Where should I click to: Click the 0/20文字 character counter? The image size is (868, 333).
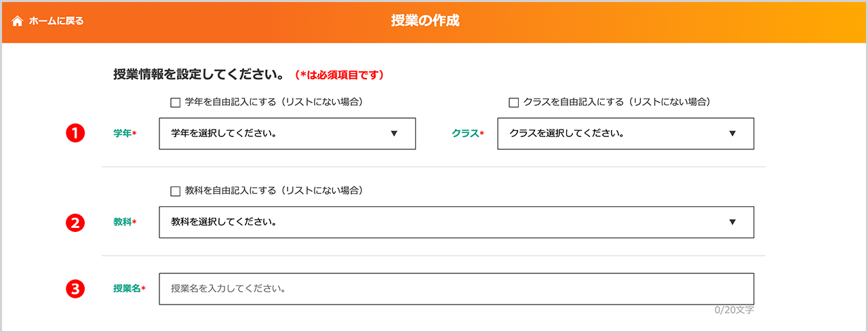734,310
